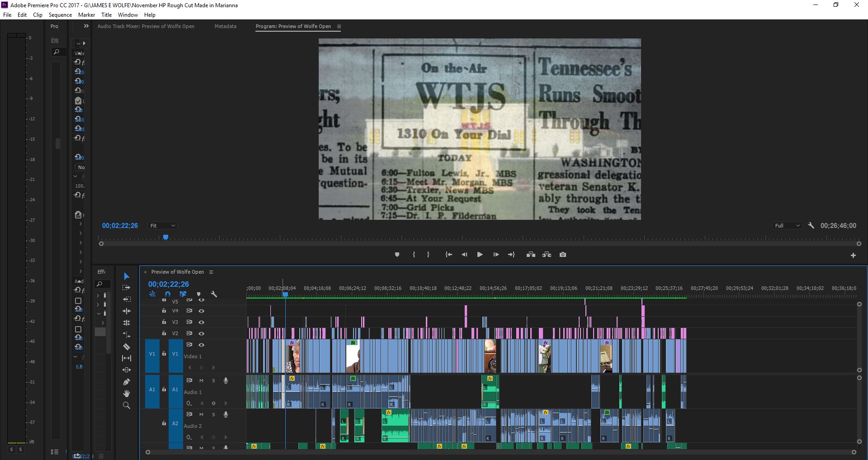Enable voice-over record on Audio 1
The height and width of the screenshot is (460, 868).
[x=226, y=380]
